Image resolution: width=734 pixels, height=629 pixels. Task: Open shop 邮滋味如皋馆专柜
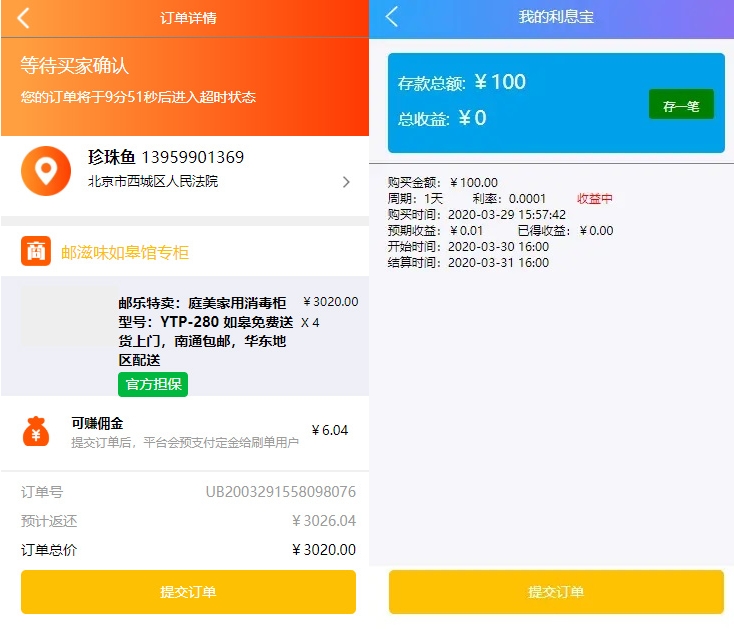(x=125, y=253)
